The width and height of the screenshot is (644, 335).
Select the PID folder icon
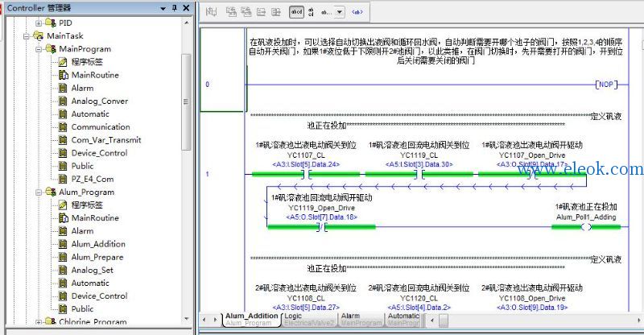pos(51,23)
